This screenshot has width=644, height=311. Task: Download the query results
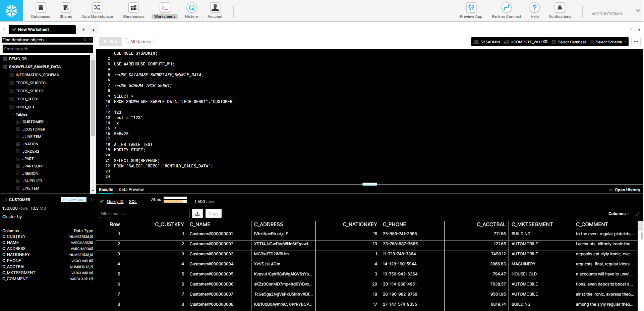click(197, 213)
